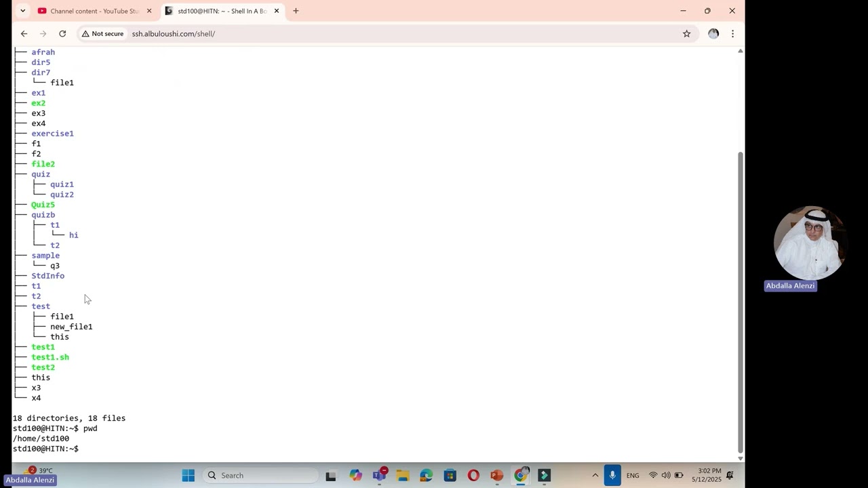Viewport: 868px width, 488px height.
Task: Click the 'quiz1' entry under quiz
Action: [x=62, y=184]
